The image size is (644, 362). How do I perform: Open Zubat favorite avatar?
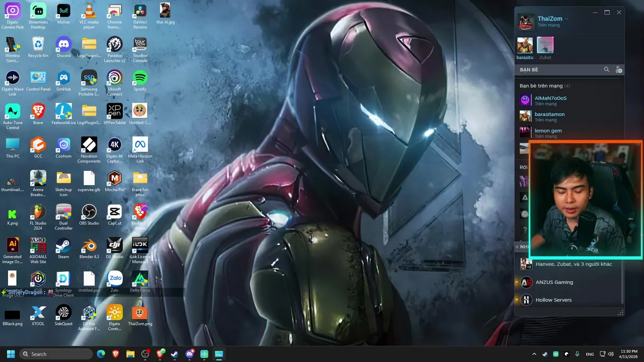click(x=545, y=45)
